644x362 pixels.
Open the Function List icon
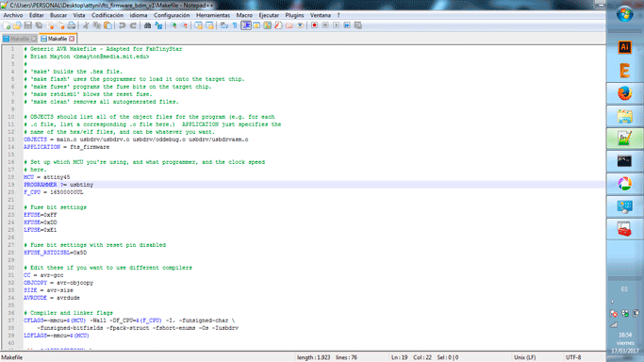[x=278, y=25]
